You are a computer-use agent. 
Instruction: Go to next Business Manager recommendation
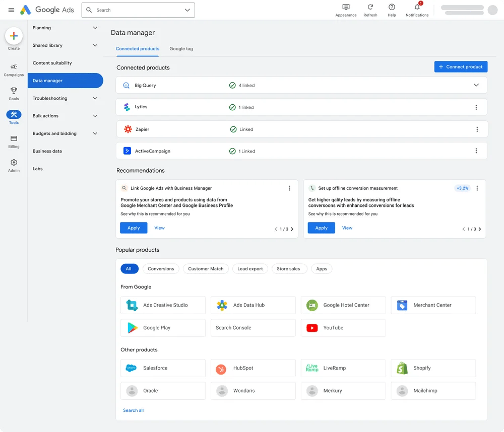(x=292, y=229)
